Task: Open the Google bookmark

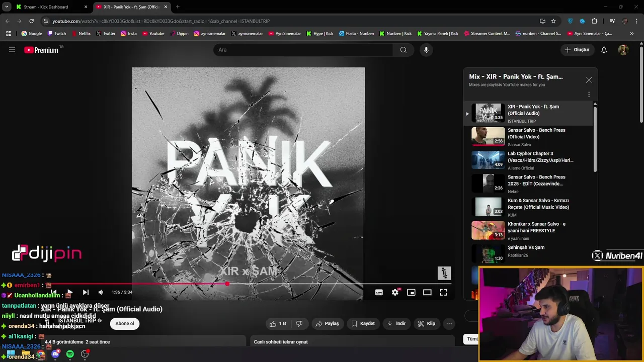Action: 31,34
